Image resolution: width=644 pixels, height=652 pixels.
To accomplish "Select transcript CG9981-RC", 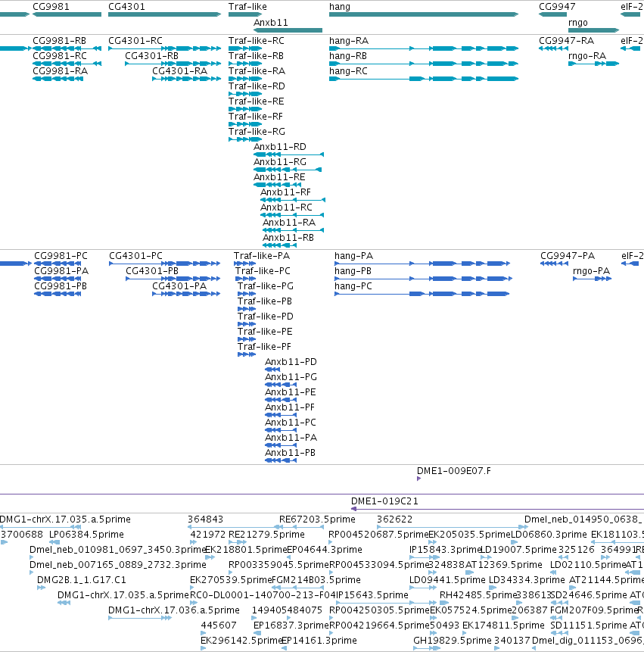I will (x=67, y=64).
